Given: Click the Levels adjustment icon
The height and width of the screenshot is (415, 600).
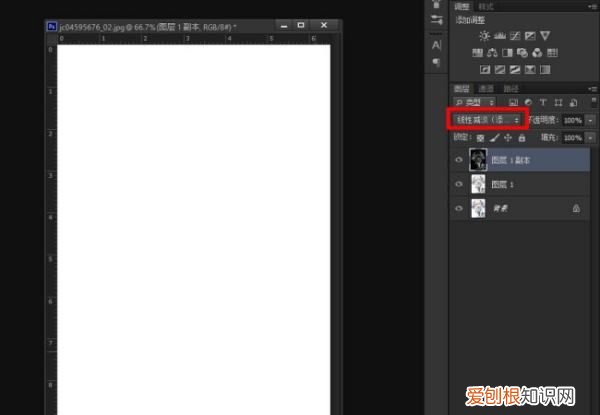Looking at the screenshot, I should tap(499, 36).
